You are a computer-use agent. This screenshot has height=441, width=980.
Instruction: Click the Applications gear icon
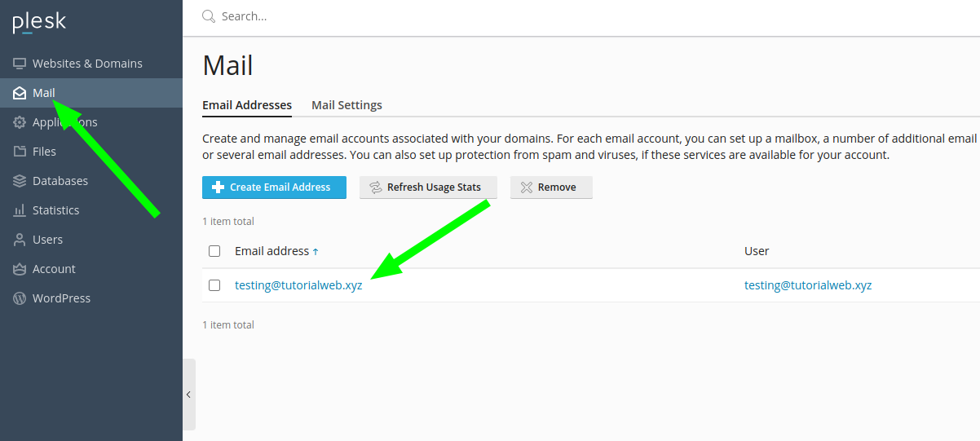(19, 122)
